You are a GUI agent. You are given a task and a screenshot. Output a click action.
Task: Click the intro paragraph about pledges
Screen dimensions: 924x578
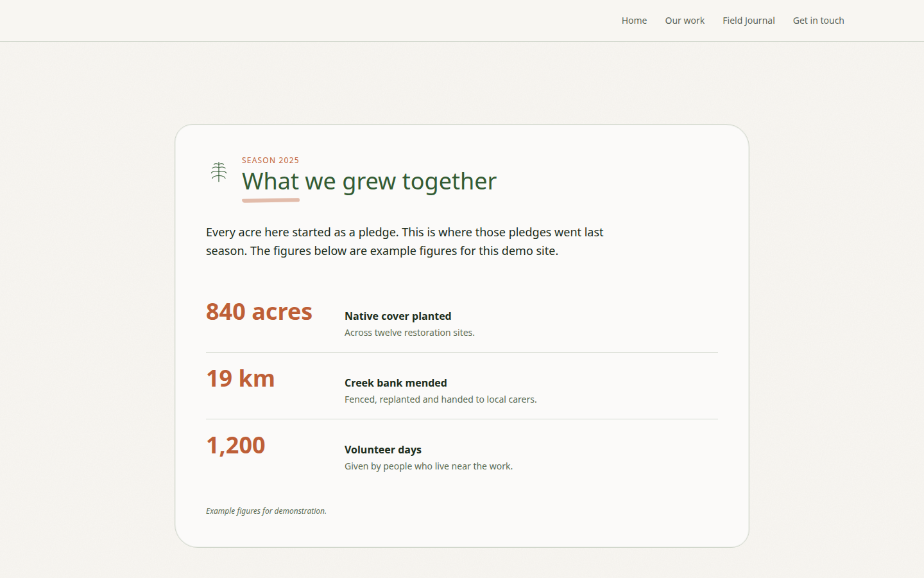click(404, 241)
